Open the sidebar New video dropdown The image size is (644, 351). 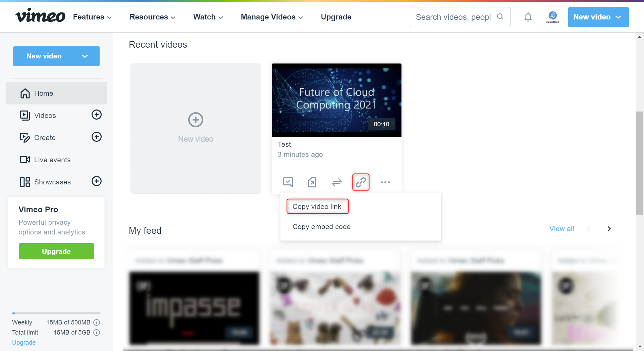pyautogui.click(x=56, y=56)
